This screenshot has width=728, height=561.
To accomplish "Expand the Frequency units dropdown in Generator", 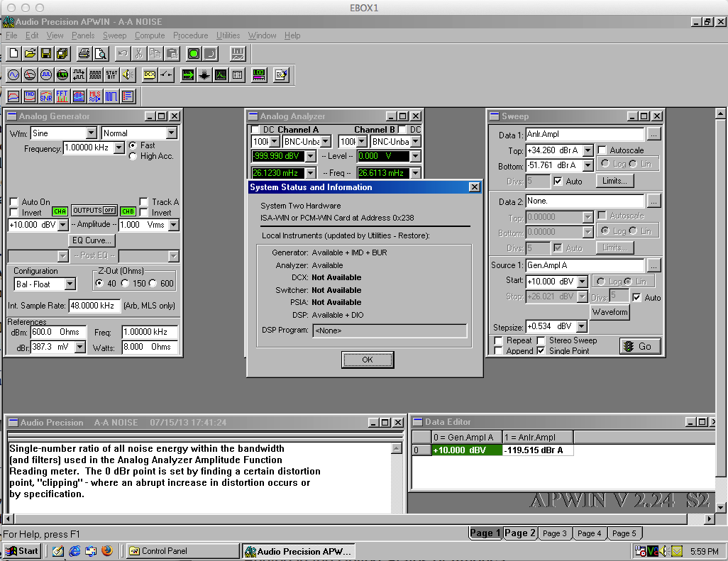I will coord(119,148).
